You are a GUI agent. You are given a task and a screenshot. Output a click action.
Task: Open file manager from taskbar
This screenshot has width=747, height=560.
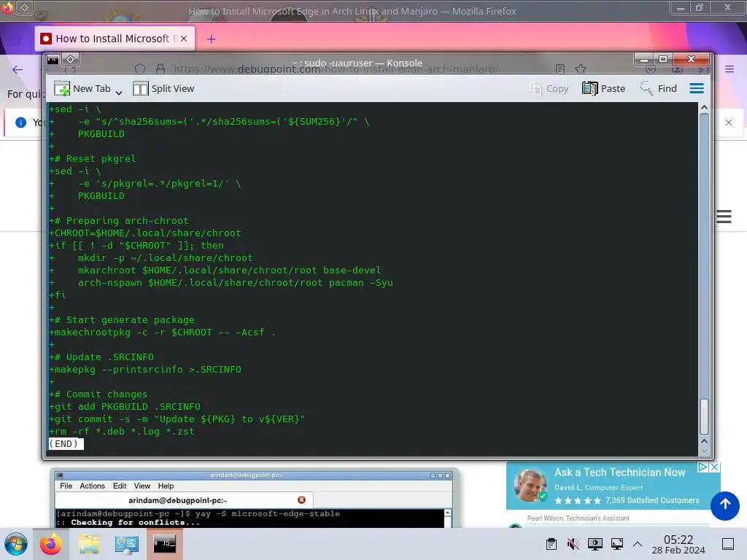coord(88,544)
